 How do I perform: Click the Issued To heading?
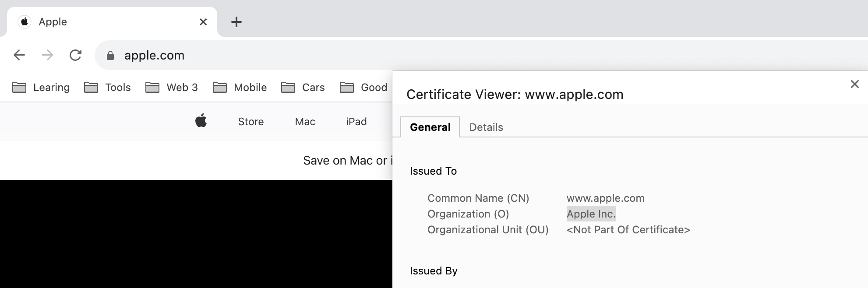pyautogui.click(x=433, y=171)
